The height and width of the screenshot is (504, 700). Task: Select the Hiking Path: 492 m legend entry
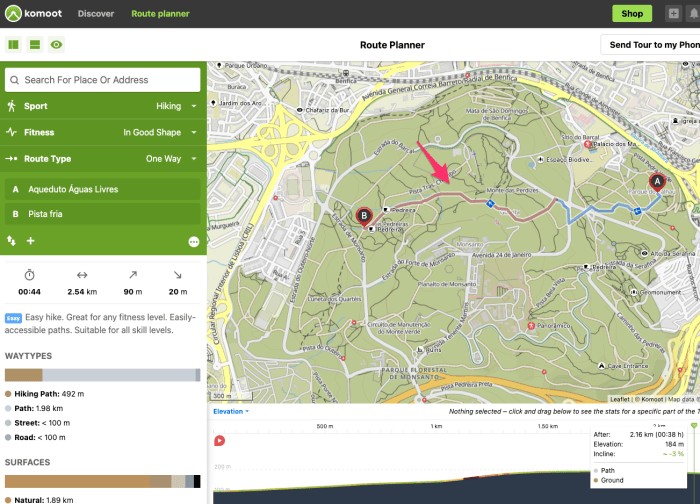click(x=45, y=394)
